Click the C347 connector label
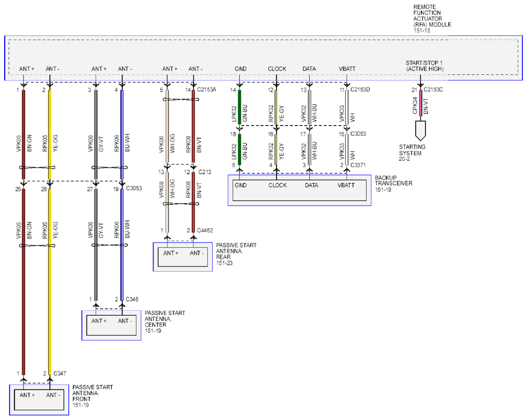The width and height of the screenshot is (527, 420). coord(60,373)
